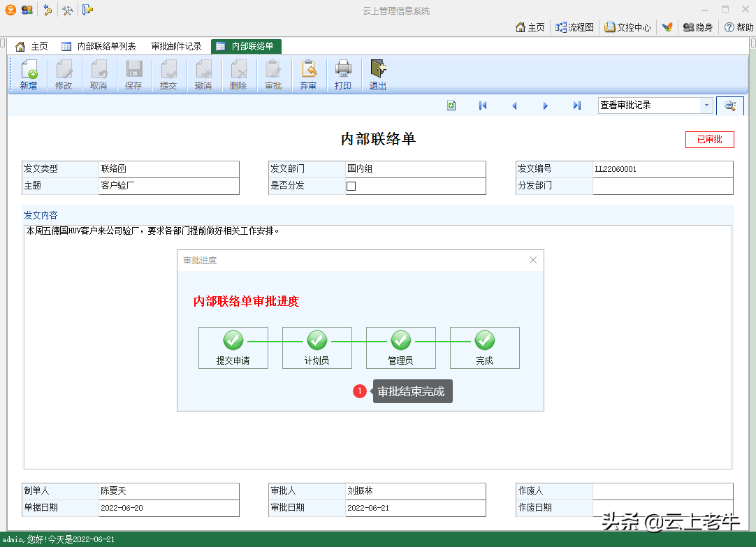Open 流程图 flowchart view
The height and width of the screenshot is (547, 756).
click(574, 27)
